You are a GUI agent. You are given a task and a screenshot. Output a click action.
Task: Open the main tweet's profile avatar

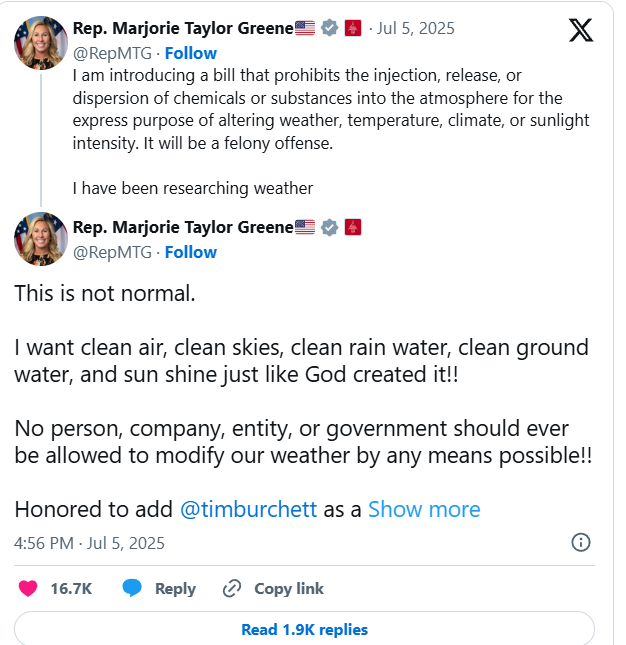coord(41,239)
